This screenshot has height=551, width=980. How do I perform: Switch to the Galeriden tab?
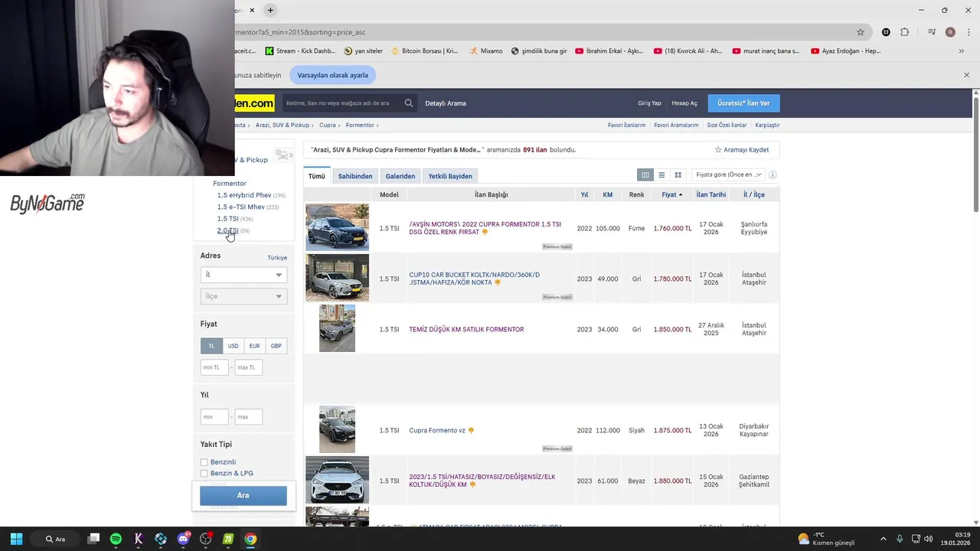400,176
